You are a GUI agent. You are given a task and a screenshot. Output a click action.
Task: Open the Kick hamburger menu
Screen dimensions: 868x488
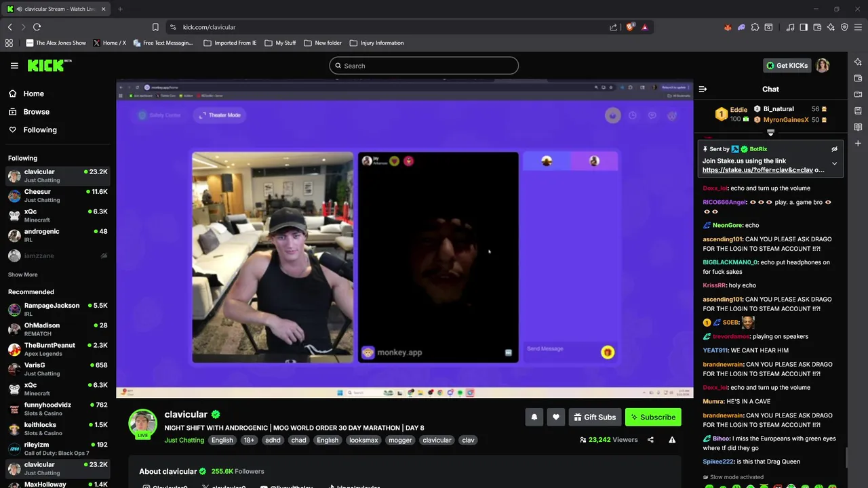pos(14,66)
